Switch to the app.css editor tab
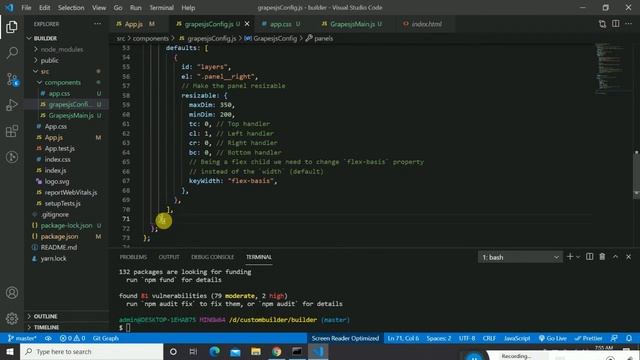The width and height of the screenshot is (640, 360). tap(281, 24)
